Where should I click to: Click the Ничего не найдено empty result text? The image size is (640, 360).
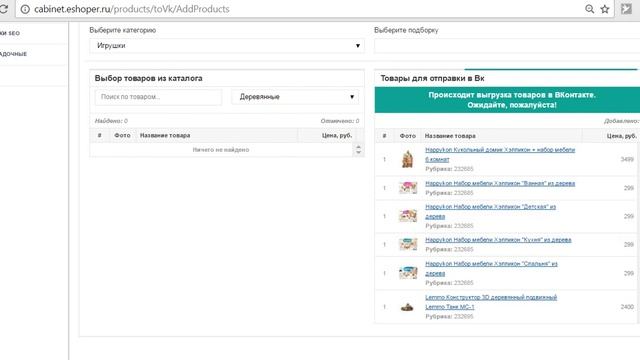[x=221, y=150]
